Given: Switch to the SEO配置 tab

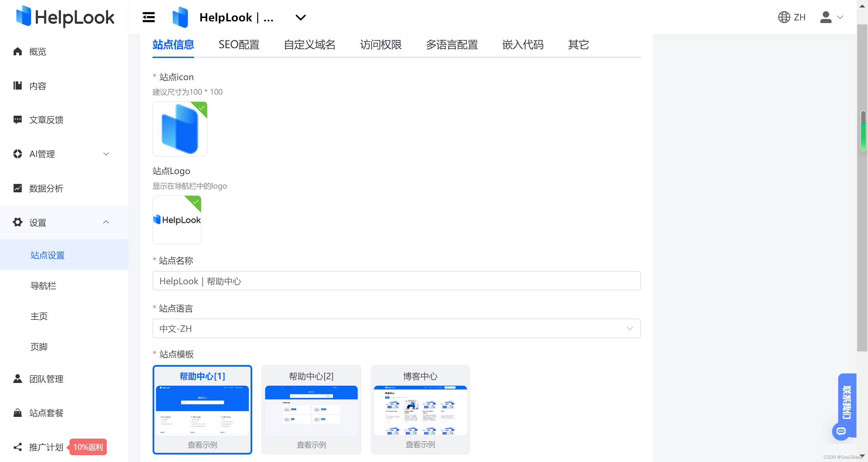Looking at the screenshot, I should point(239,45).
